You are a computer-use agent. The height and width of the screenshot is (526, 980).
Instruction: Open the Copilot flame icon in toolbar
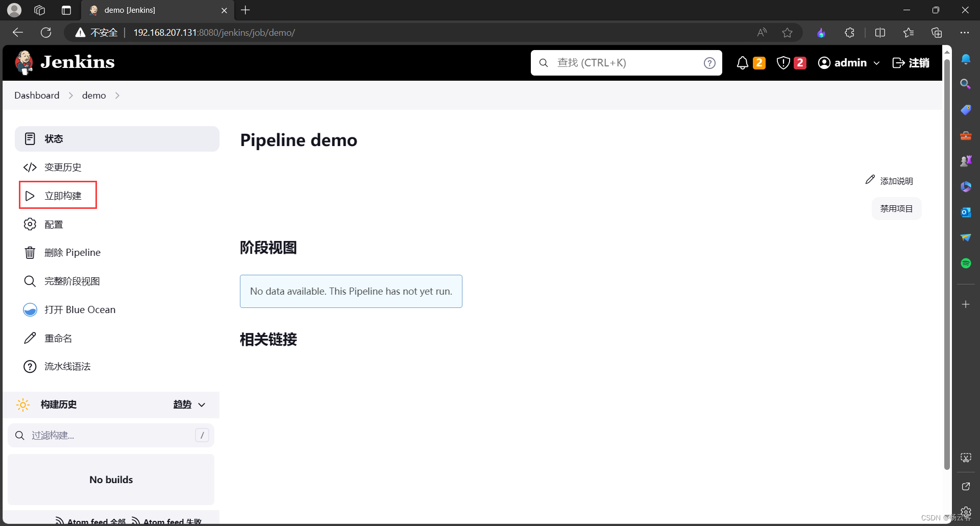[x=821, y=33]
